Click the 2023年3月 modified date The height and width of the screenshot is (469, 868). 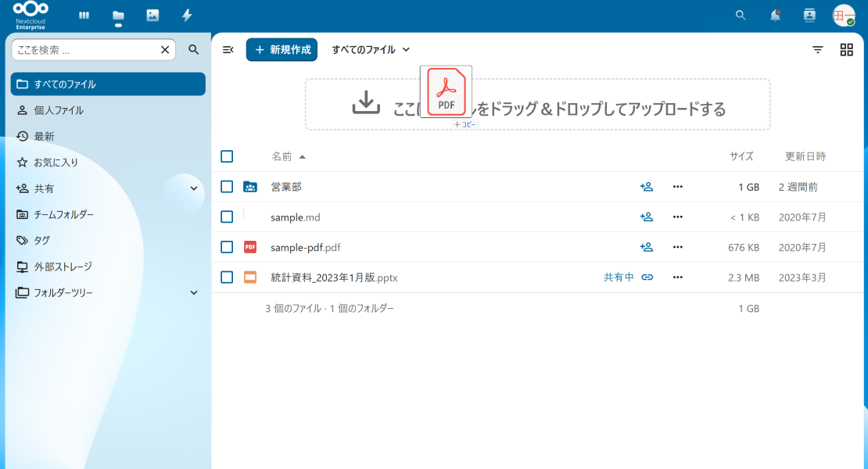pos(802,277)
